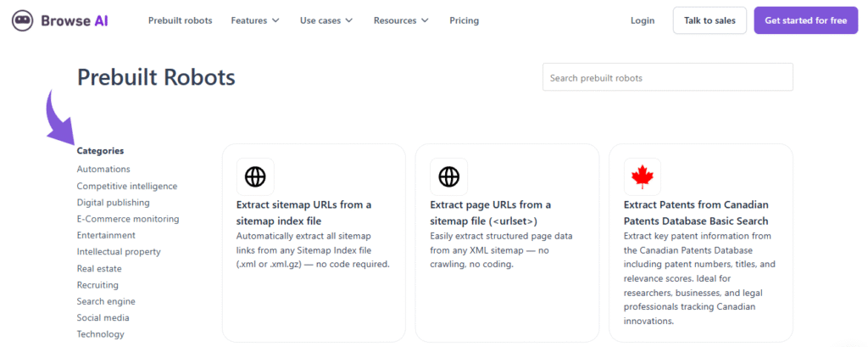The image size is (868, 347).
Task: Expand the Features dropdown menu
Action: coord(255,20)
